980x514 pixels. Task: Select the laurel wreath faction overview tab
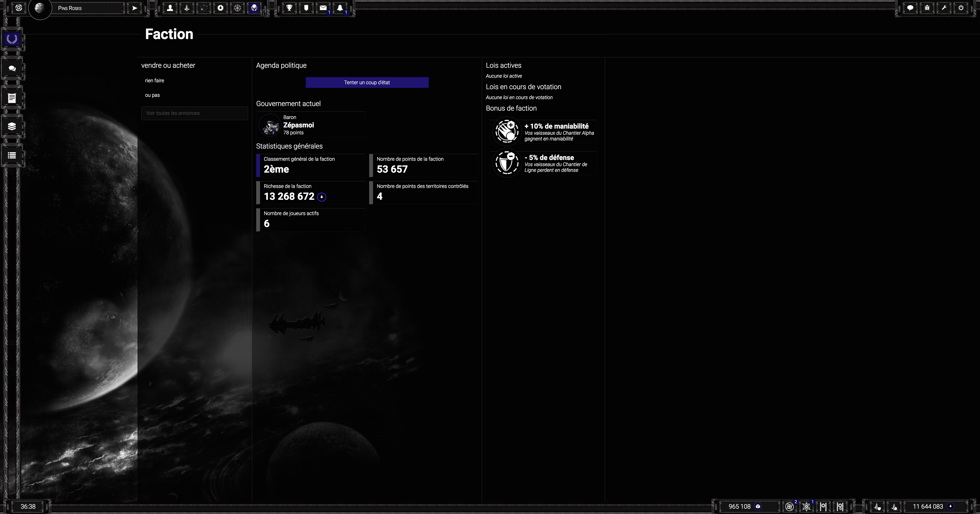pos(12,39)
